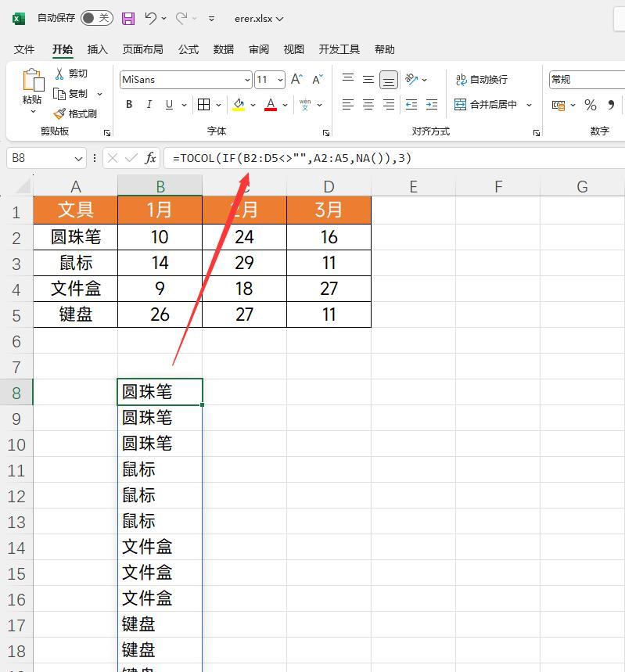Click the 剪切 cut button

[71, 74]
